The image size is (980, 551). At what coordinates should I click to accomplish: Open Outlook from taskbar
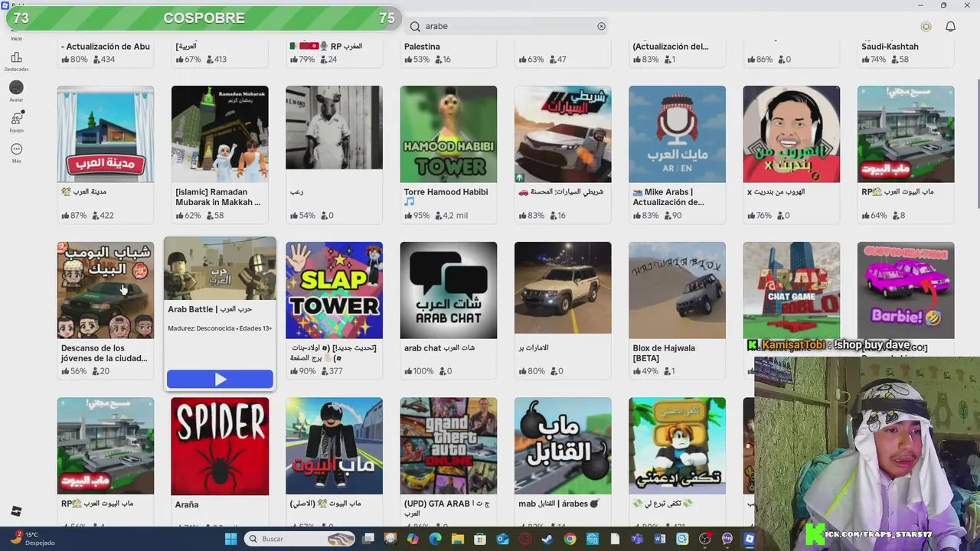[x=502, y=539]
